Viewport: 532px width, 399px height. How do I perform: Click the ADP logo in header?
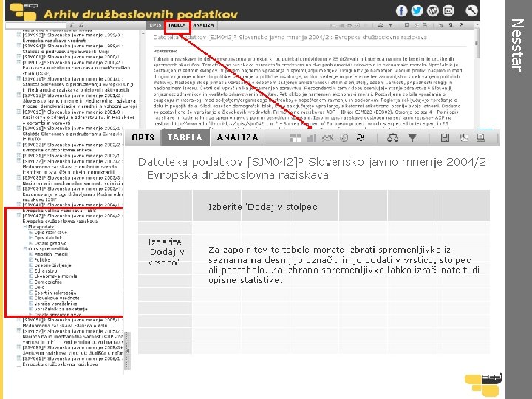[24, 11]
